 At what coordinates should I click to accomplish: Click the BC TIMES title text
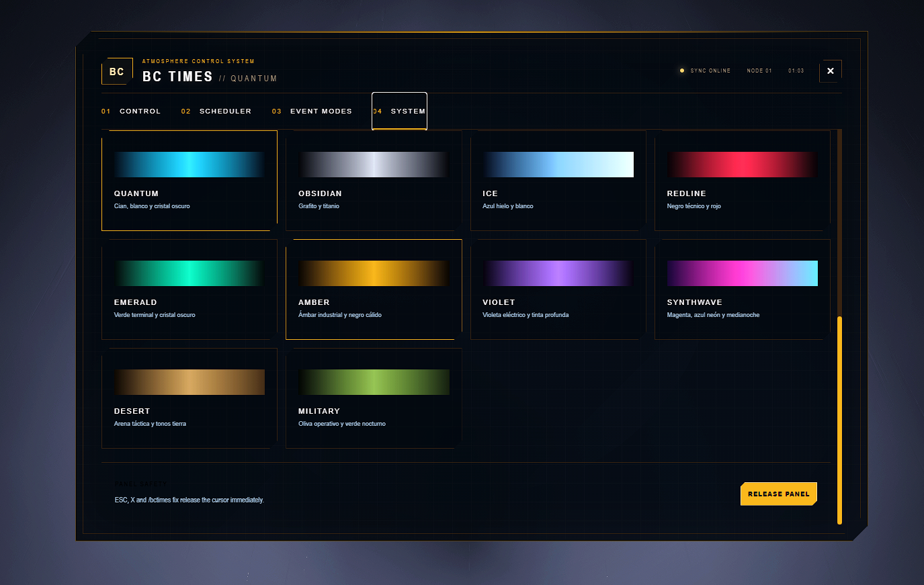[x=177, y=77]
